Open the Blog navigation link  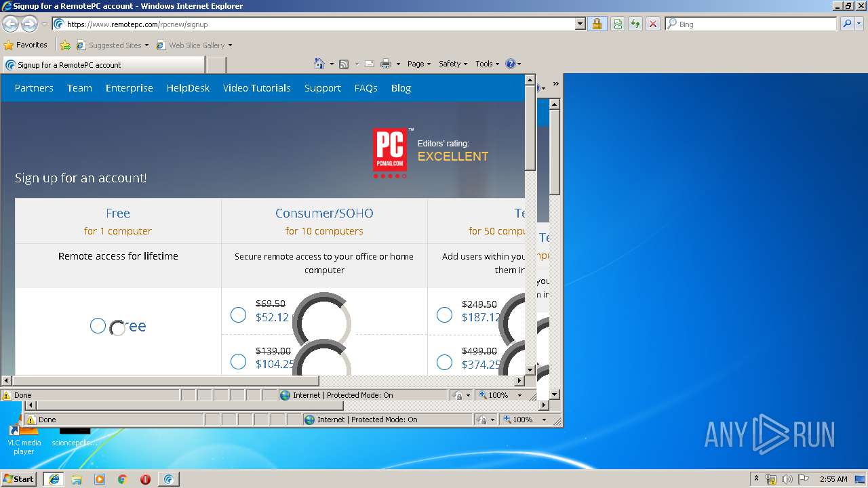tap(401, 88)
